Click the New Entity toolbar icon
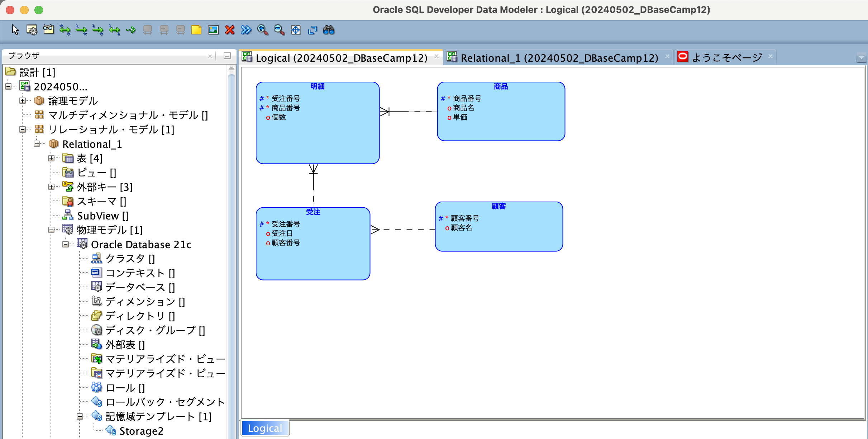 point(32,30)
